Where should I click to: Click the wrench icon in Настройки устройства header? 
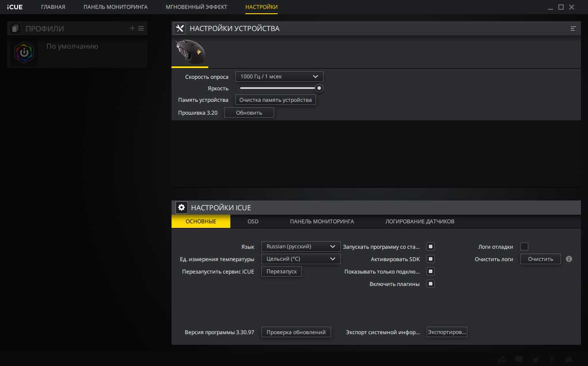coord(179,28)
